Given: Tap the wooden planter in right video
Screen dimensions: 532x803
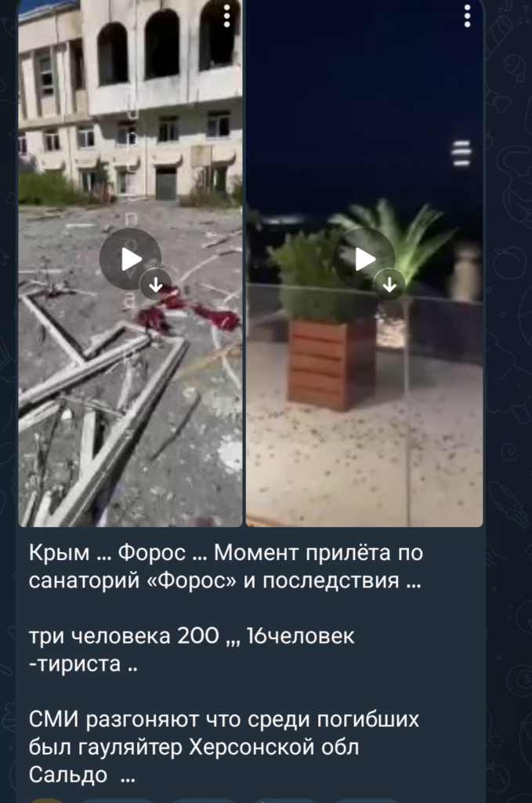Looking at the screenshot, I should coord(331,364).
